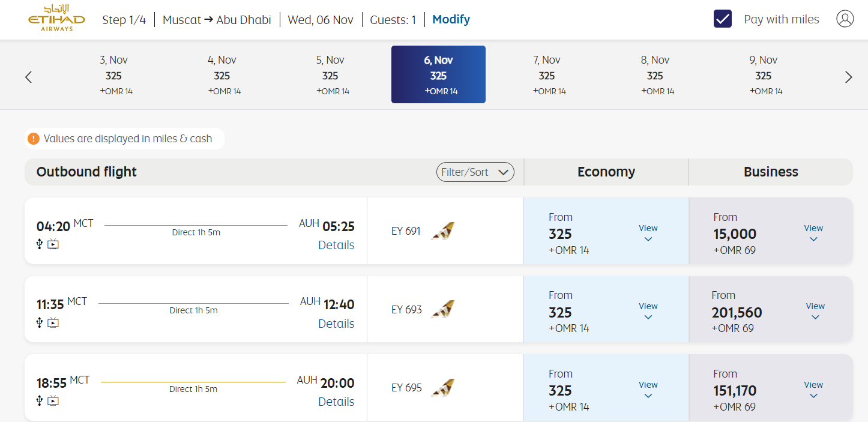Click Etihad tail icon beside EY 695
This screenshot has width=868, height=422.
(442, 388)
